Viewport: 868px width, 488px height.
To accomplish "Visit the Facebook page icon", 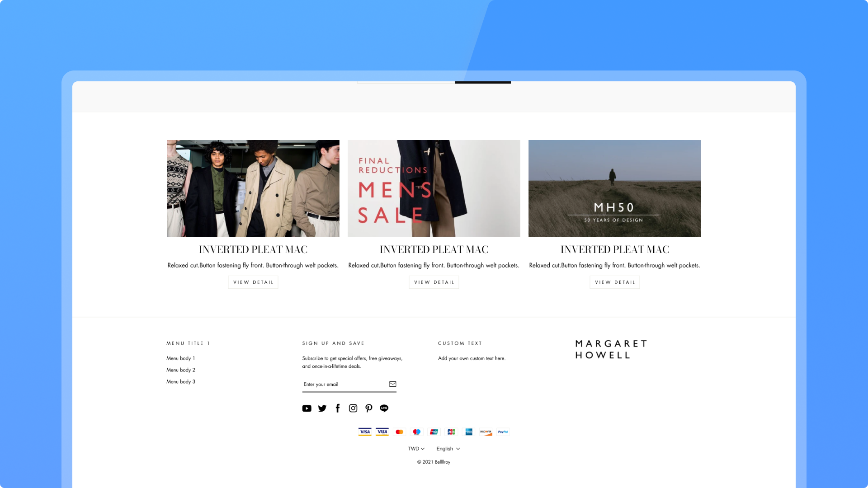I will (338, 408).
